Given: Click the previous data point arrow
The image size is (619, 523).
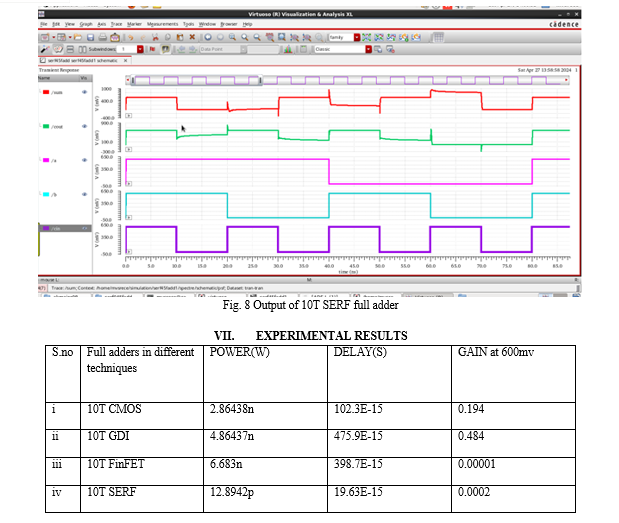Looking at the screenshot, I should click(x=181, y=49).
